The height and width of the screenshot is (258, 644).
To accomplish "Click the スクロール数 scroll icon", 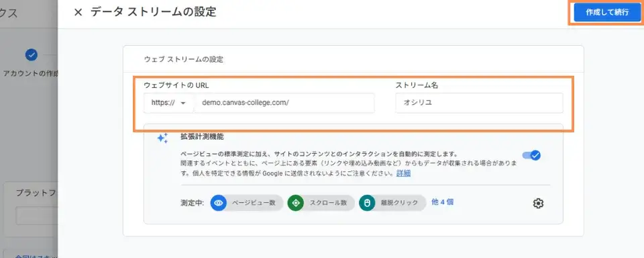I will tap(296, 203).
